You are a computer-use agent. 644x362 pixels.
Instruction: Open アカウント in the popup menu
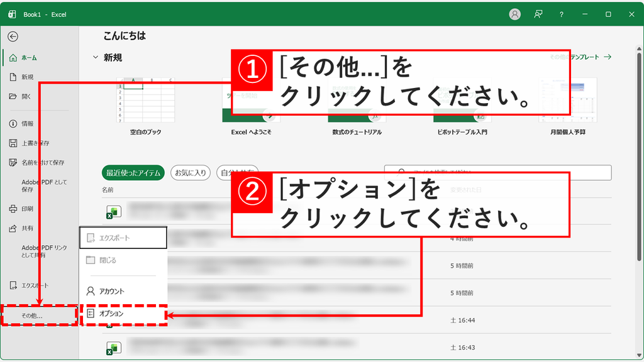[123, 291]
